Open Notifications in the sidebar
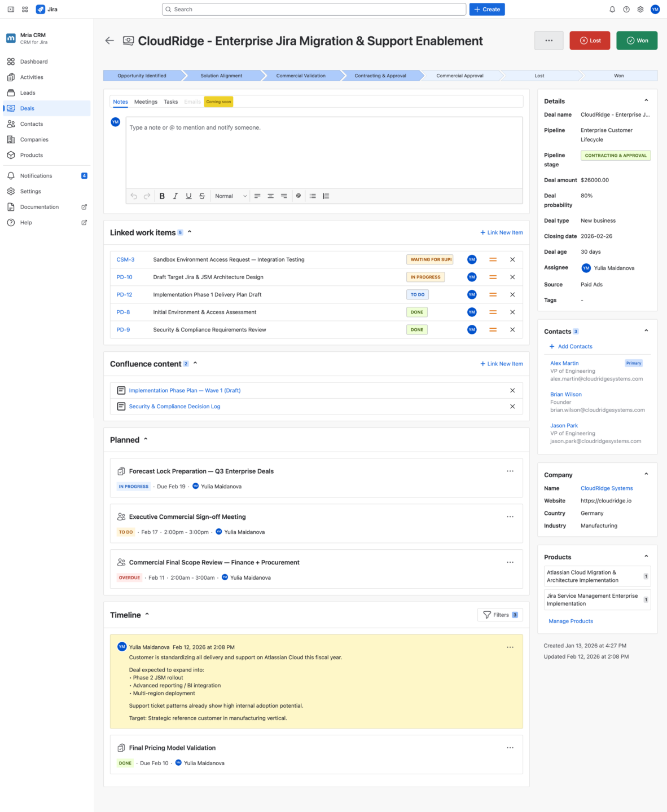 pyautogui.click(x=47, y=176)
